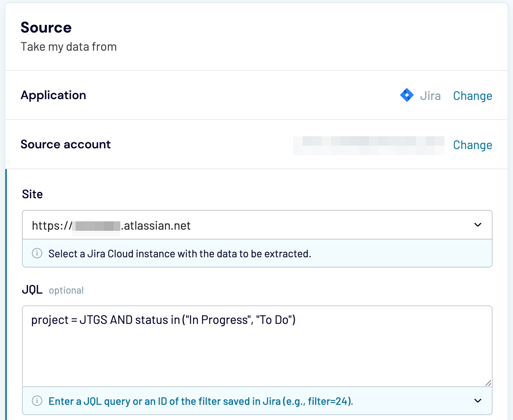Screen dimensions: 513x420
Task: Click the 'Take my data from' subtitle
Action: pyautogui.click(x=68, y=47)
